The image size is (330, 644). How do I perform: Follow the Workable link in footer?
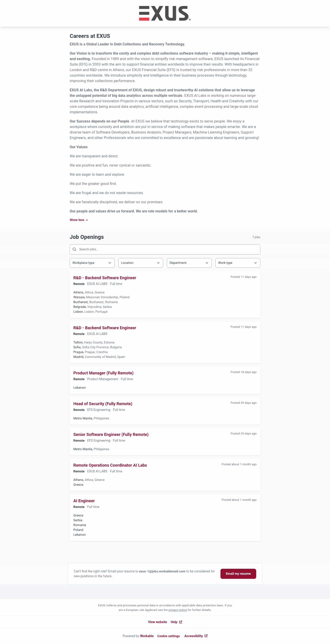[147, 636]
